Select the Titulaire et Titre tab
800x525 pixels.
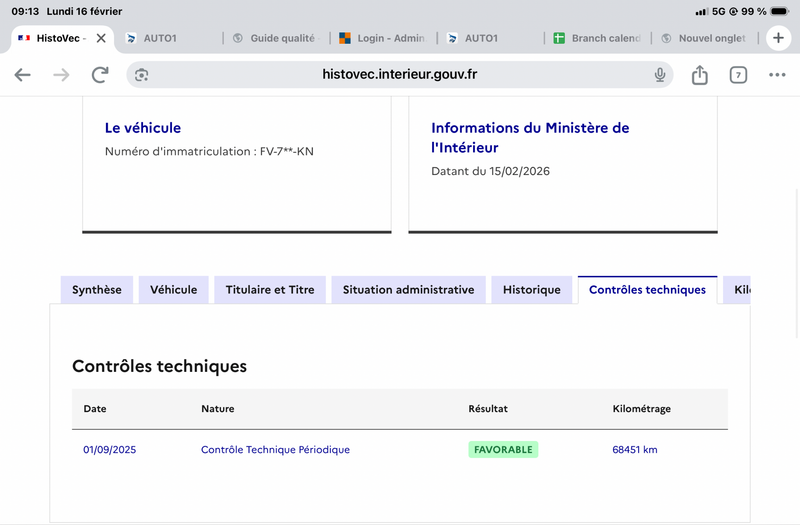tap(270, 290)
